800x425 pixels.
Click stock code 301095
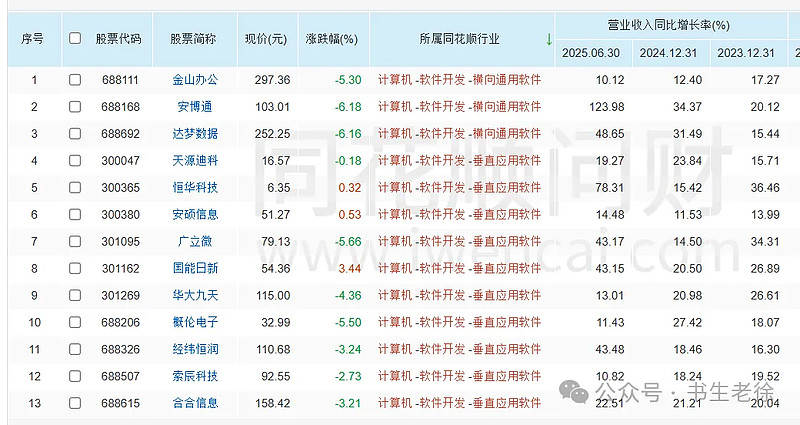[120, 242]
